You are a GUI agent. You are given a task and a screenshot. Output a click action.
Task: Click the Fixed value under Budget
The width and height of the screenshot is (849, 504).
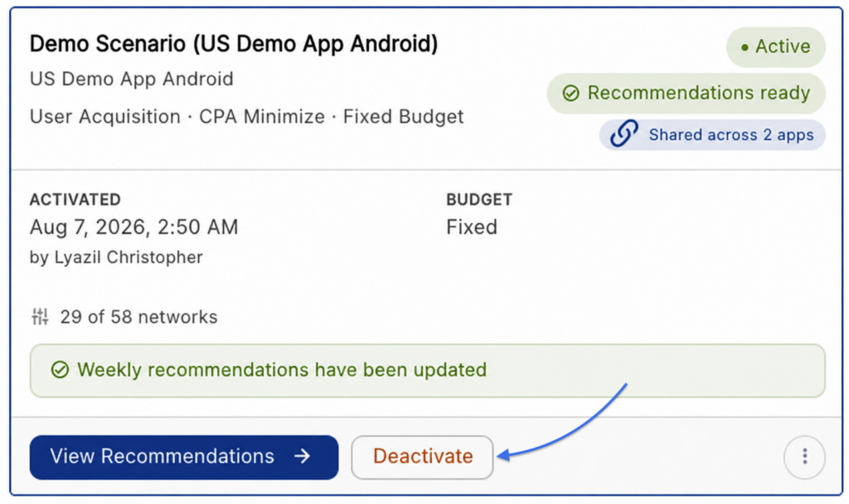click(x=472, y=227)
